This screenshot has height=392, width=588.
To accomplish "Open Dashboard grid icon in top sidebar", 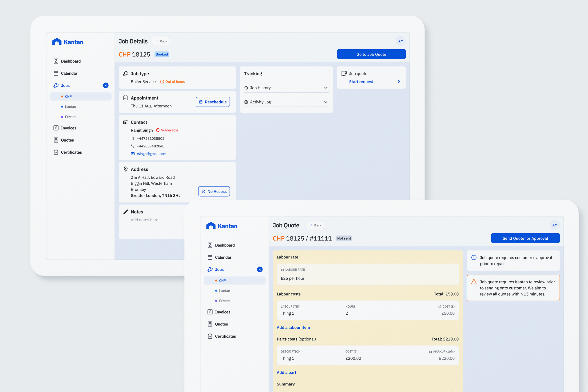I will (x=56, y=61).
